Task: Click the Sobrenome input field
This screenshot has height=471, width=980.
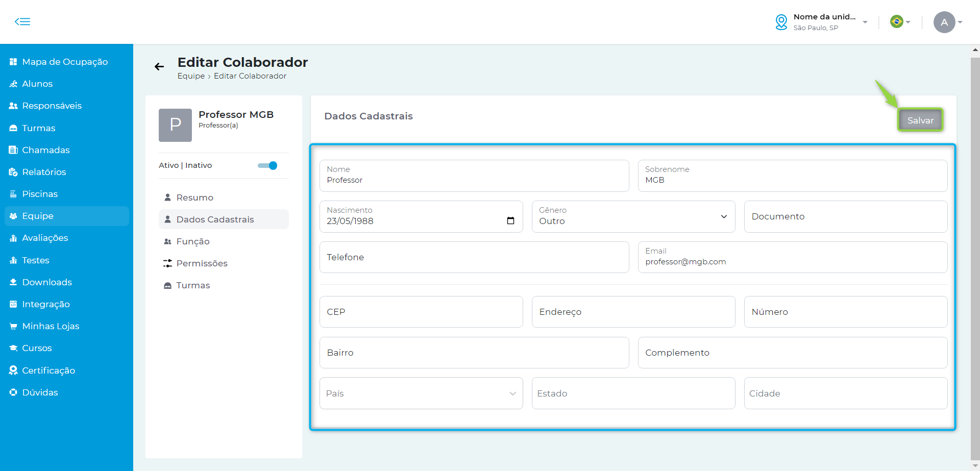Action: (x=793, y=176)
